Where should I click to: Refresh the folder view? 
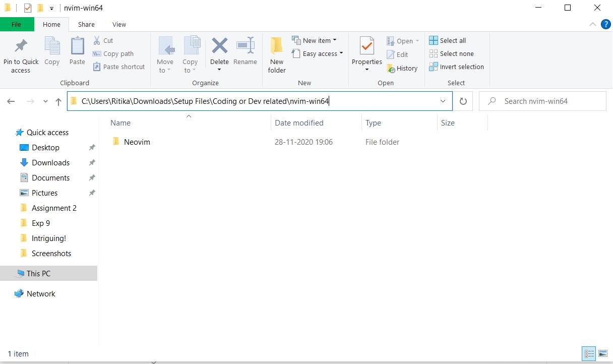click(463, 101)
